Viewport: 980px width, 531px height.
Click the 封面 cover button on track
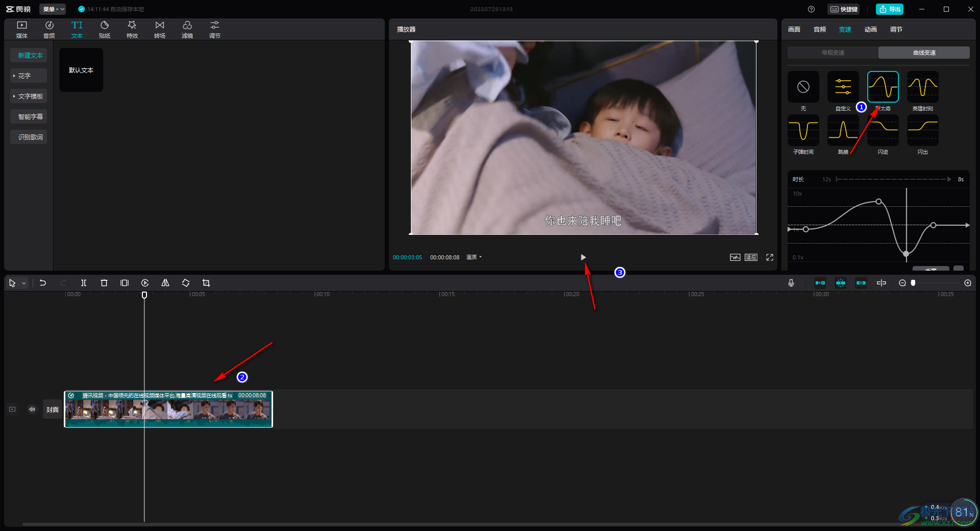[x=53, y=409]
